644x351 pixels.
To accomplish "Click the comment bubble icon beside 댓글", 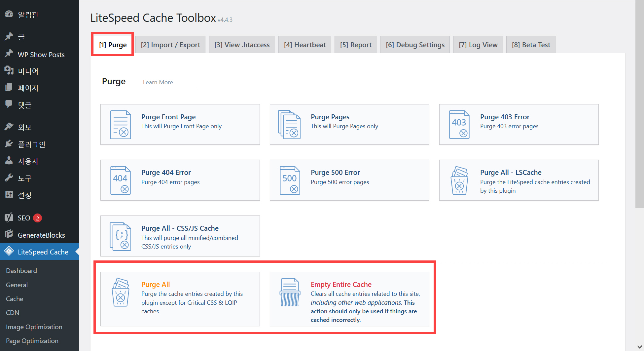I will pos(9,104).
